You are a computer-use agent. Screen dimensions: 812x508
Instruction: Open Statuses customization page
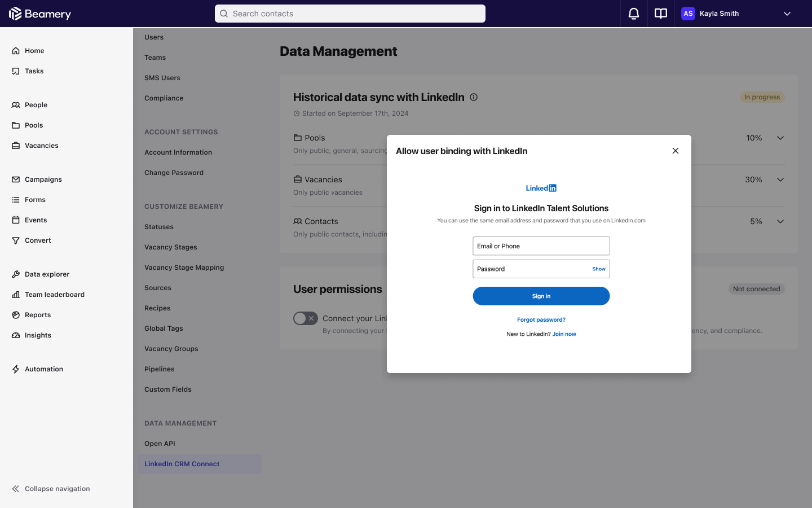click(159, 227)
